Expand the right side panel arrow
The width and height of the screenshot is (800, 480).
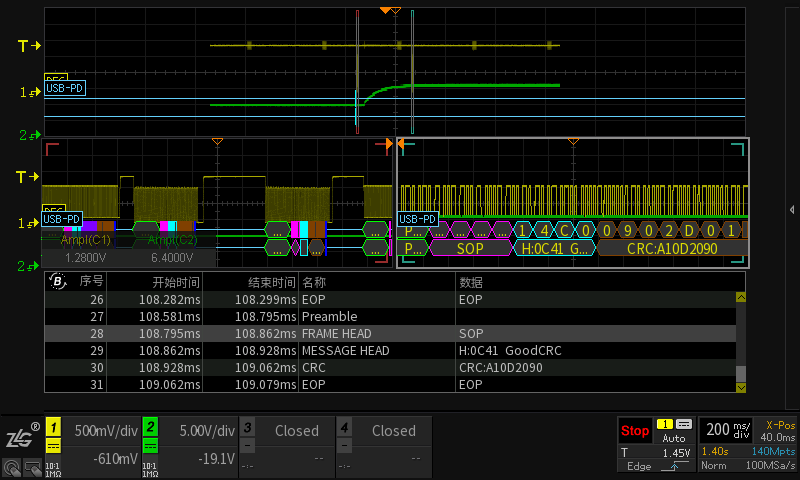792,209
